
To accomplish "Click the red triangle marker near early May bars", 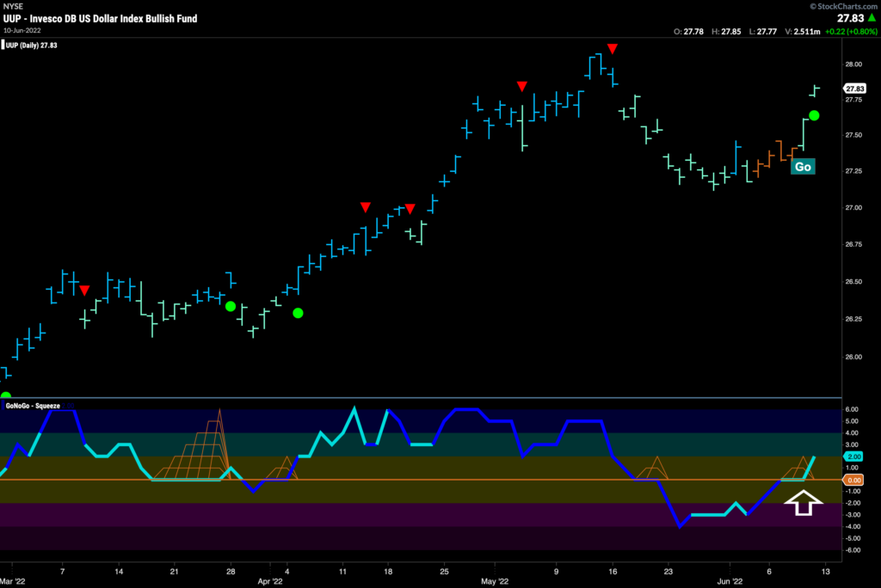I will click(522, 87).
